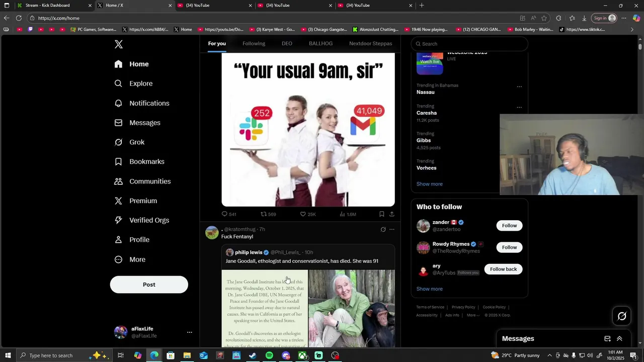Screen dimensions: 644x362
Task: Go back in the browser
Action: pyautogui.click(x=7, y=18)
